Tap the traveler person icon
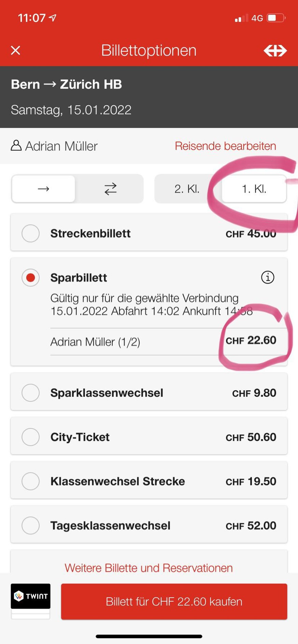The width and height of the screenshot is (298, 644). coord(16,146)
